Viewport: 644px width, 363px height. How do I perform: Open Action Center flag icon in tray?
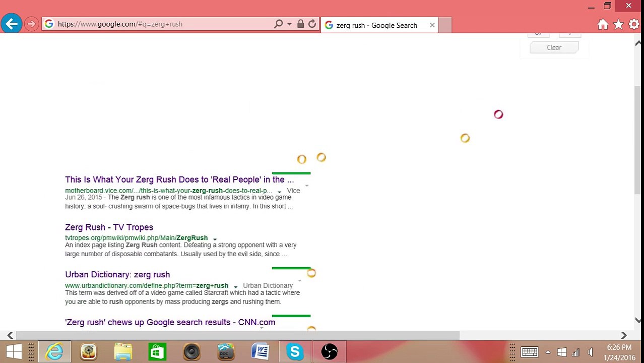coord(562,352)
